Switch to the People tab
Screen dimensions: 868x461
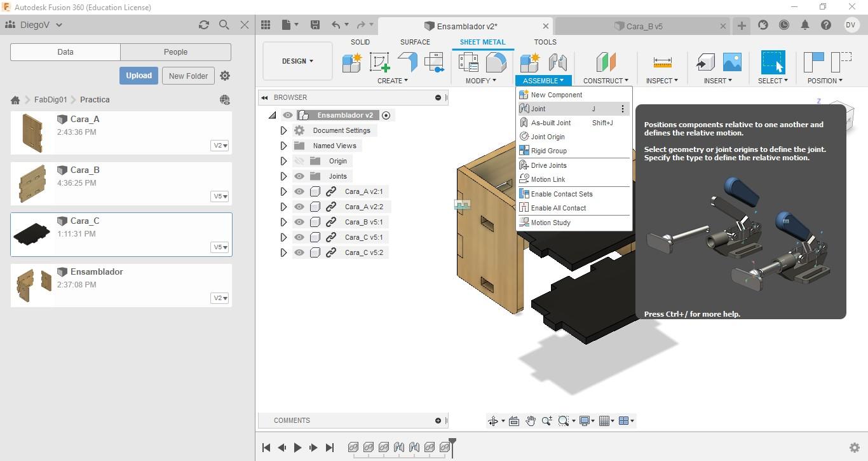point(175,52)
